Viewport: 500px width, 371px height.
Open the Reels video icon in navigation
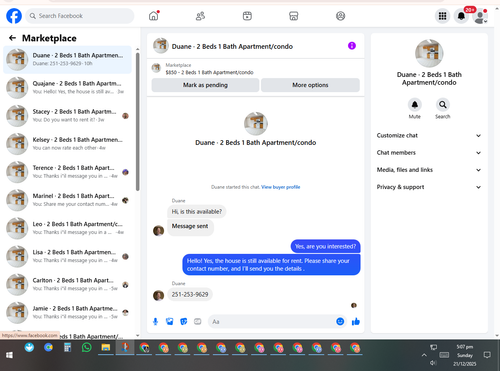click(x=247, y=16)
